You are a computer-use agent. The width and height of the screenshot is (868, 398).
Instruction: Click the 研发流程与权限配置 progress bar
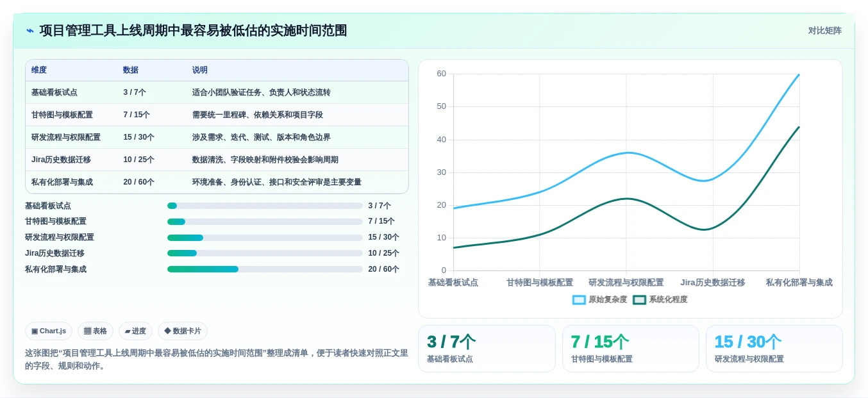coord(265,238)
